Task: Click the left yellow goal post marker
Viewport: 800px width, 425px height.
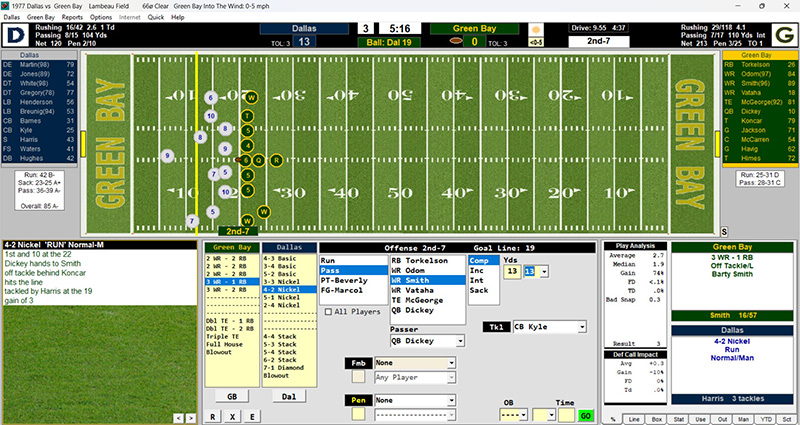Action: [x=83, y=144]
